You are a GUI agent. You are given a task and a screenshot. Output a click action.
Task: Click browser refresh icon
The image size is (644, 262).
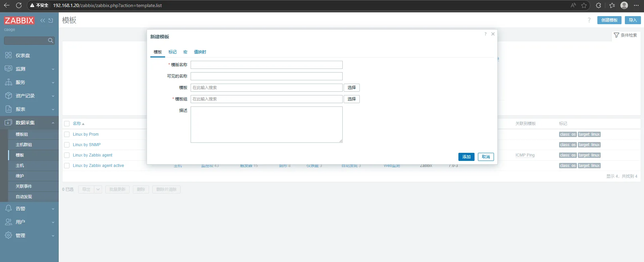[x=19, y=5]
